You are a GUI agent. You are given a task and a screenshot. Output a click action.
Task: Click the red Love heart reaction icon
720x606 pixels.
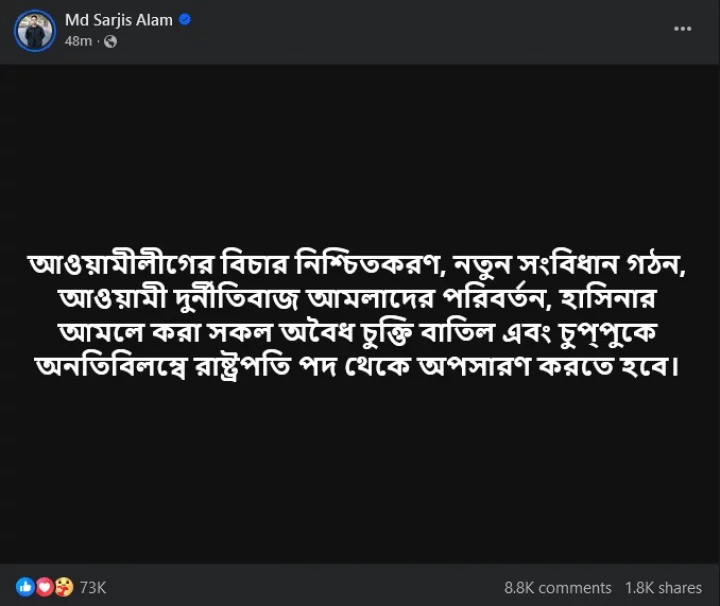(x=44, y=587)
